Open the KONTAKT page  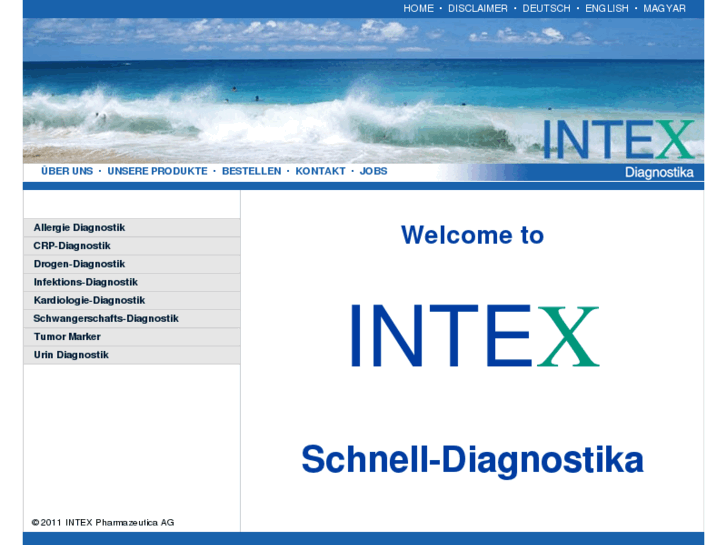point(320,171)
